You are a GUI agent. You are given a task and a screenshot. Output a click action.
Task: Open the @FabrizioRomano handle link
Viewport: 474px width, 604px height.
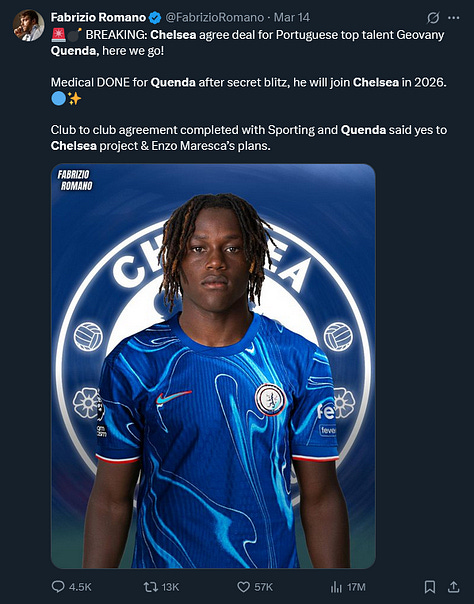tap(214, 17)
